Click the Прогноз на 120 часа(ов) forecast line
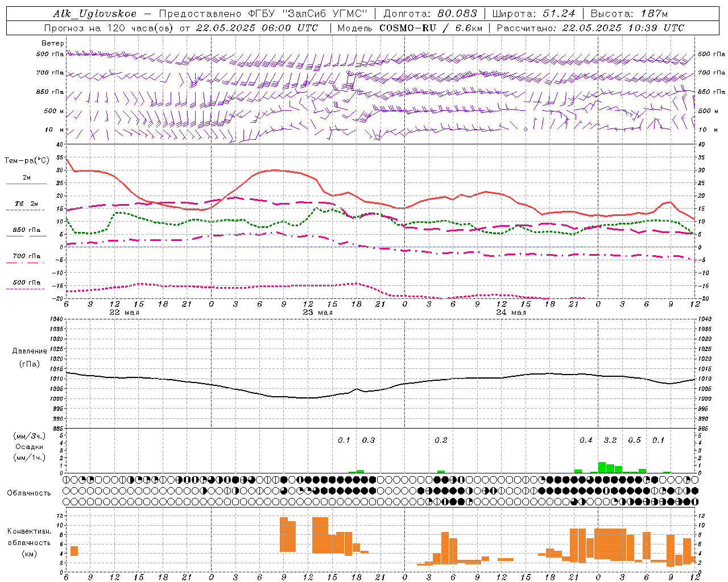The height and width of the screenshot is (582, 728). tap(181, 27)
